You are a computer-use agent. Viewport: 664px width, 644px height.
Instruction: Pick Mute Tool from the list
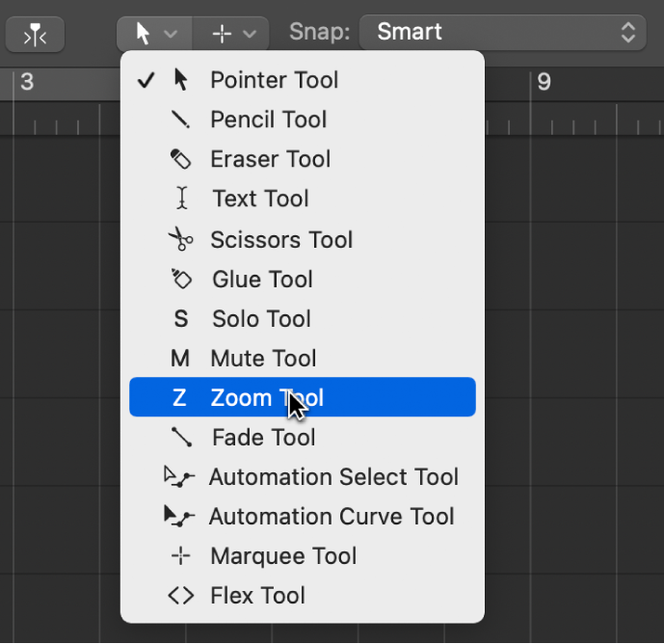[x=263, y=359]
